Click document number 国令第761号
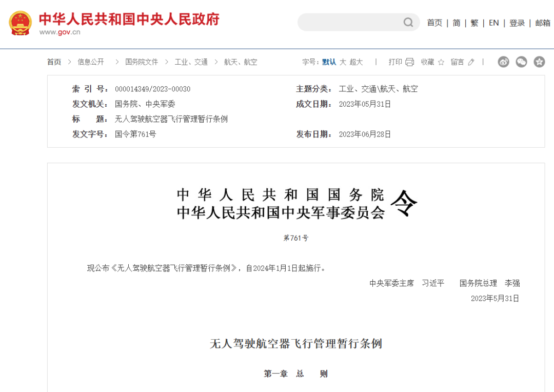This screenshot has width=554, height=392. [135, 134]
